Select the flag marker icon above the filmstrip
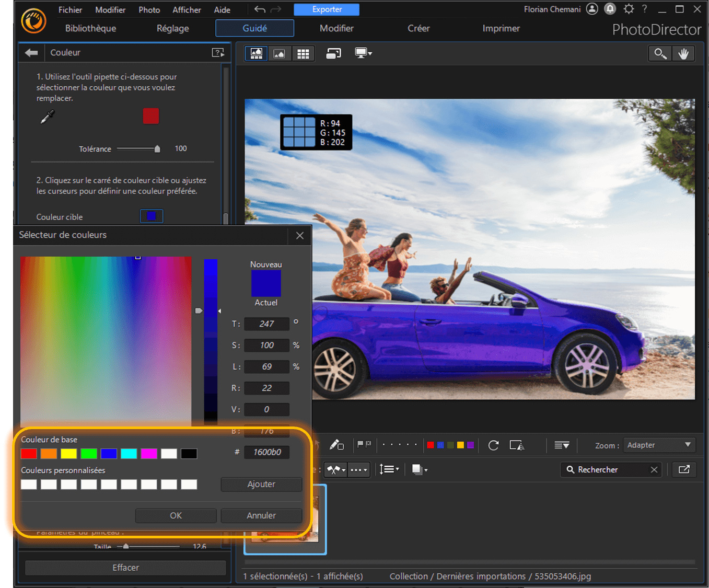 pos(364,445)
